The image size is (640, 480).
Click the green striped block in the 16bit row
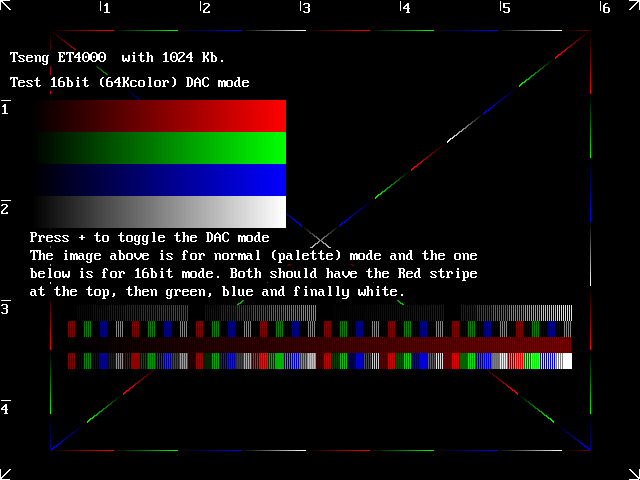click(260, 313)
